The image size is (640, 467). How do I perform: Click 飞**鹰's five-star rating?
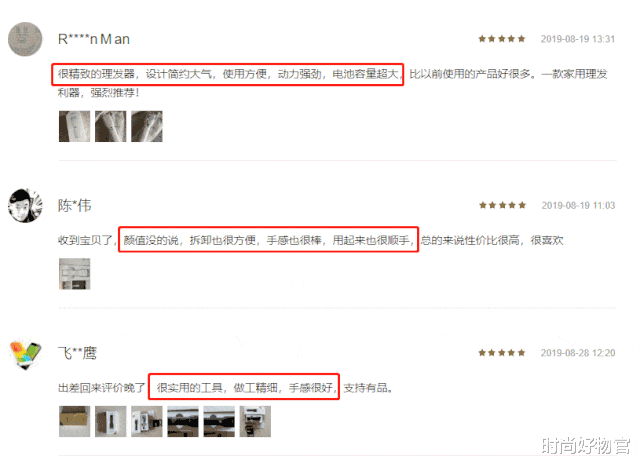click(502, 353)
